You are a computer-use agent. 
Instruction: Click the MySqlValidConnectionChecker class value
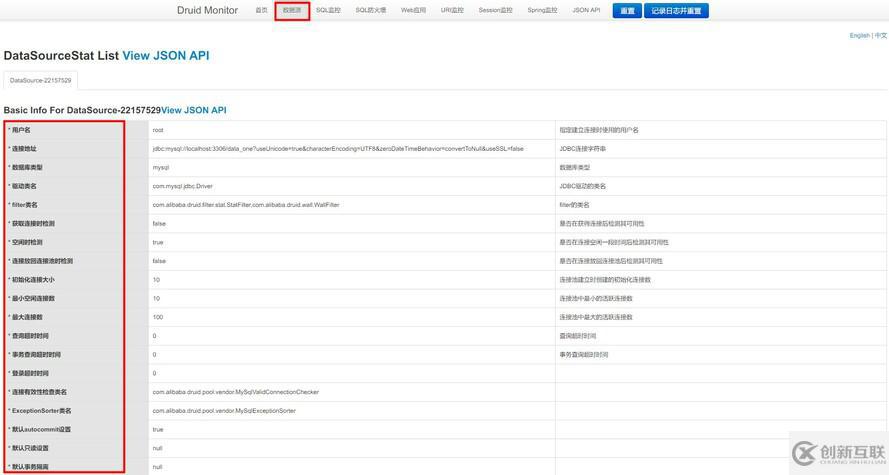click(x=236, y=392)
